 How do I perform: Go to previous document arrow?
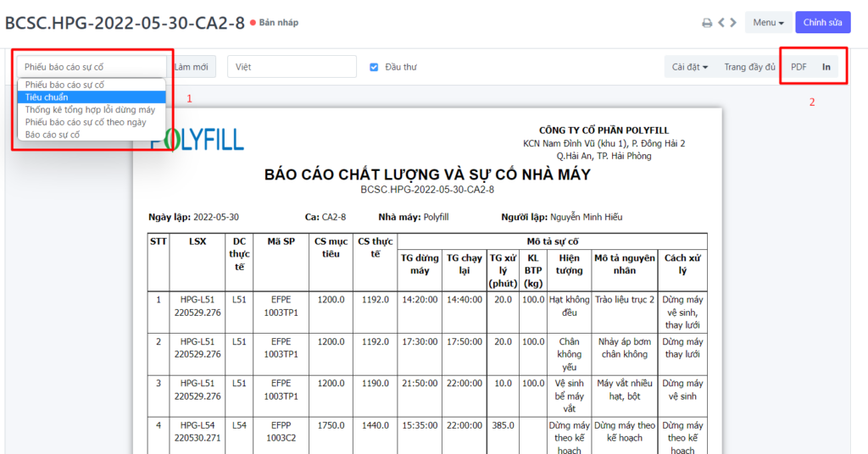point(721,23)
